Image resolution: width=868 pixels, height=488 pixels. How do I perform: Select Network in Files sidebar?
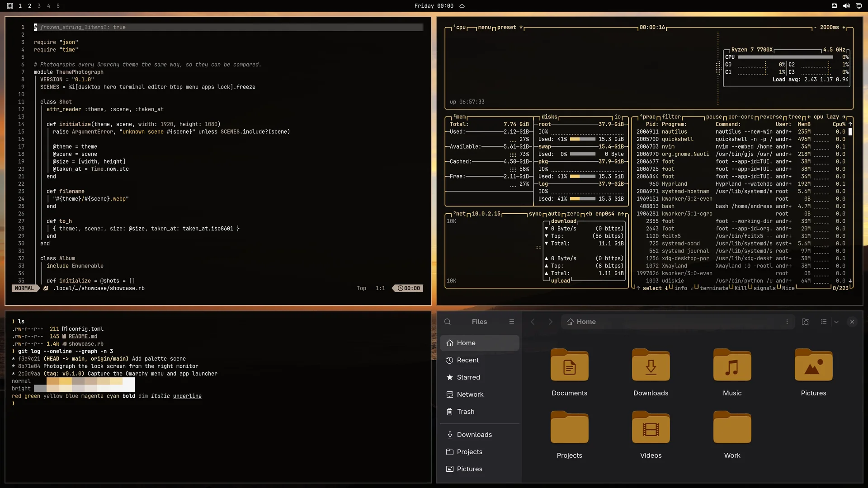[480, 394]
